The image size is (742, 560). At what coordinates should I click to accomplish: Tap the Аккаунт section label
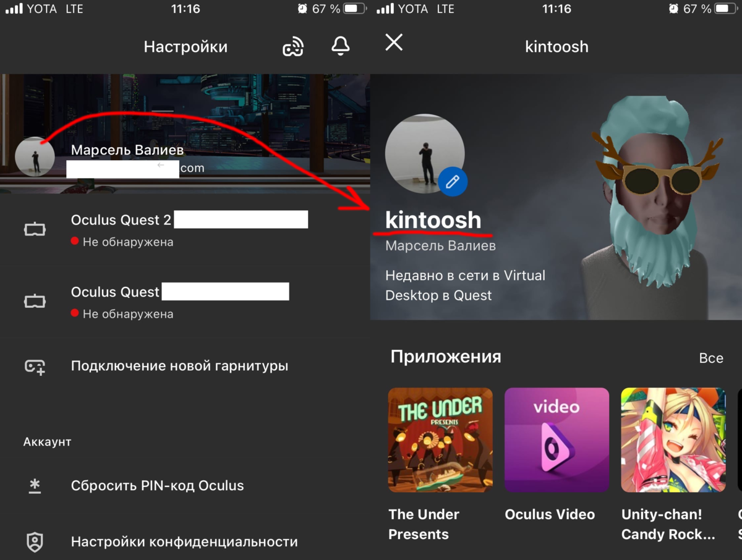48,442
